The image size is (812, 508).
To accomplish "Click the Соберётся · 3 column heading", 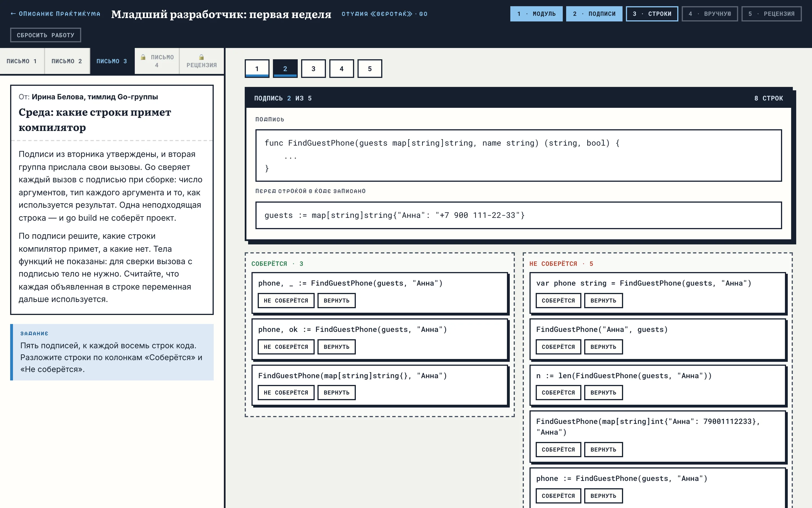I will [277, 264].
